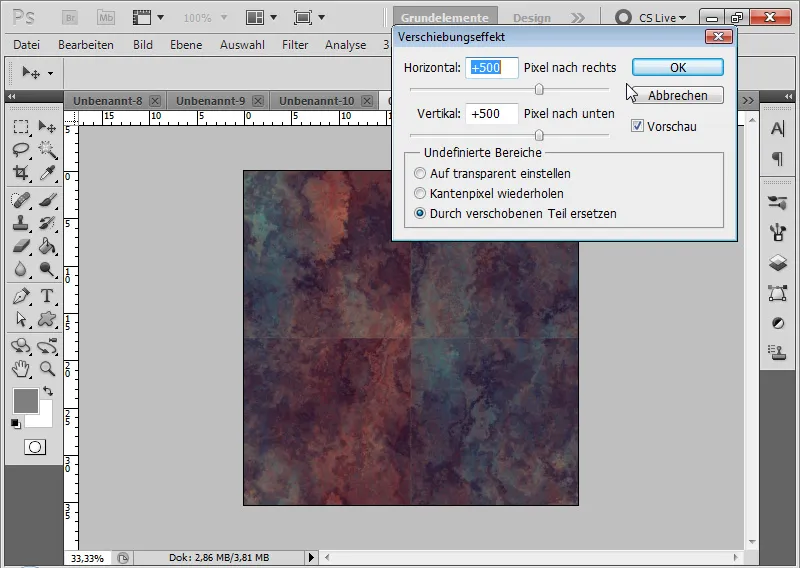Select the Path Selection tool
800x568 pixels.
pyautogui.click(x=21, y=319)
